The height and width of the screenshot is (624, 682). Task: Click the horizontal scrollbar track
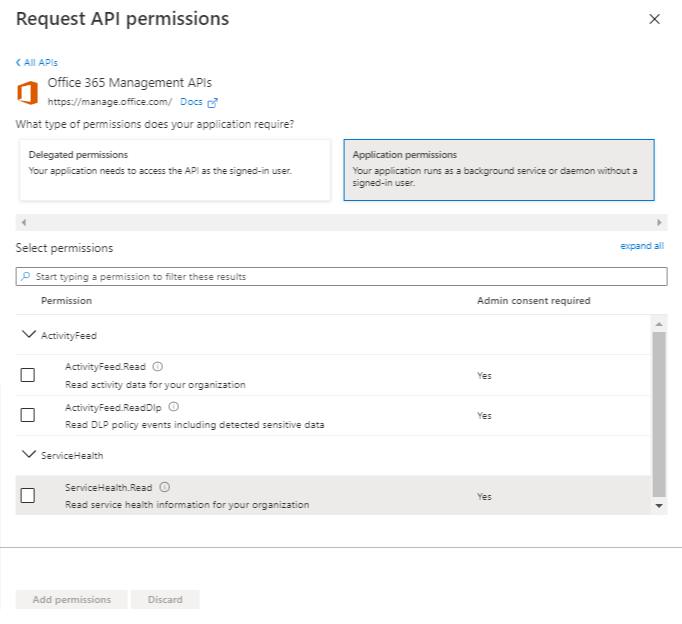click(x=341, y=223)
